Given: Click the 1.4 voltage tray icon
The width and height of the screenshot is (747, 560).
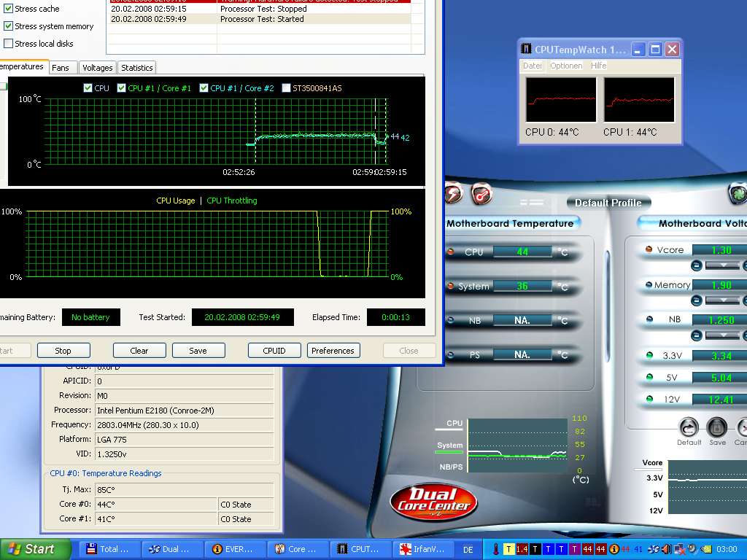Looking at the screenshot, I should click(522, 549).
